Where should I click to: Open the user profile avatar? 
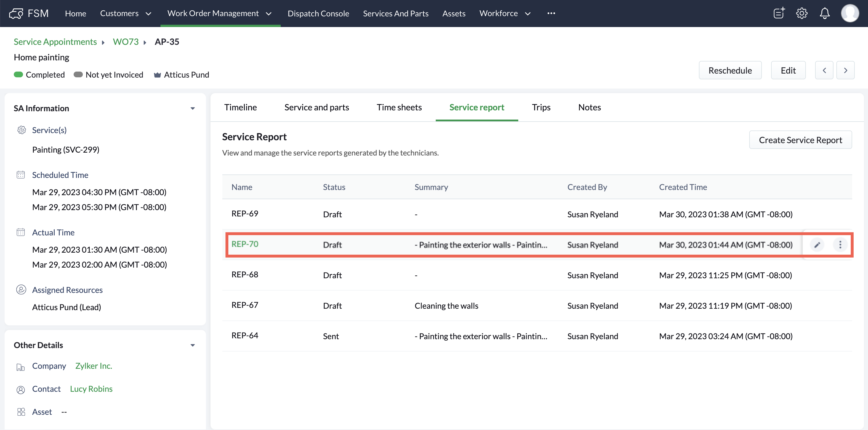[850, 14]
